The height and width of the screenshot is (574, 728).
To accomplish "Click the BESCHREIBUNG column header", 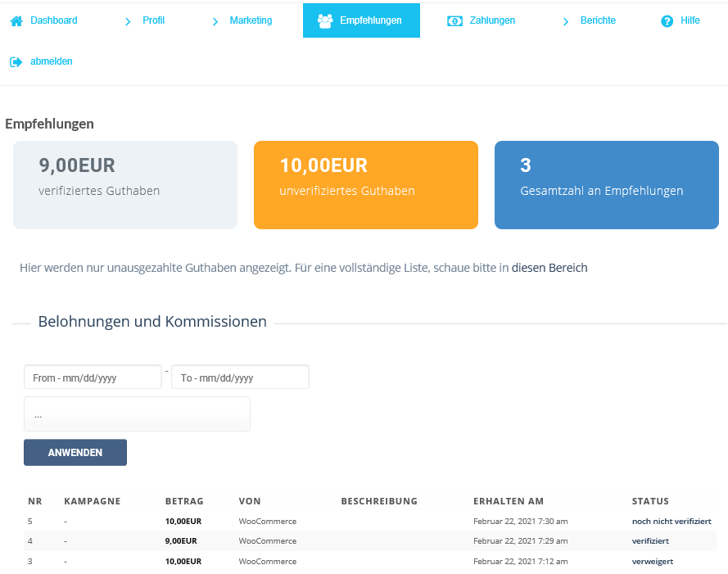I will (379, 501).
